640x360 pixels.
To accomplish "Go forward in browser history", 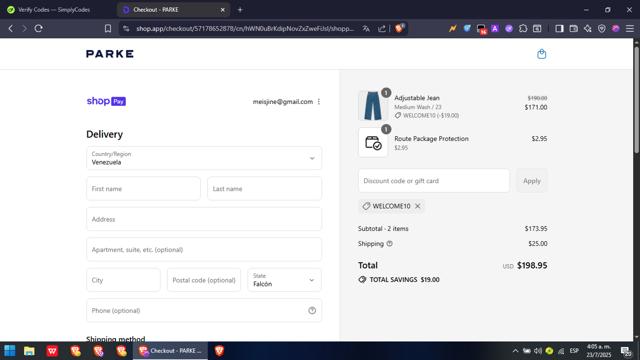I will click(x=24, y=29).
